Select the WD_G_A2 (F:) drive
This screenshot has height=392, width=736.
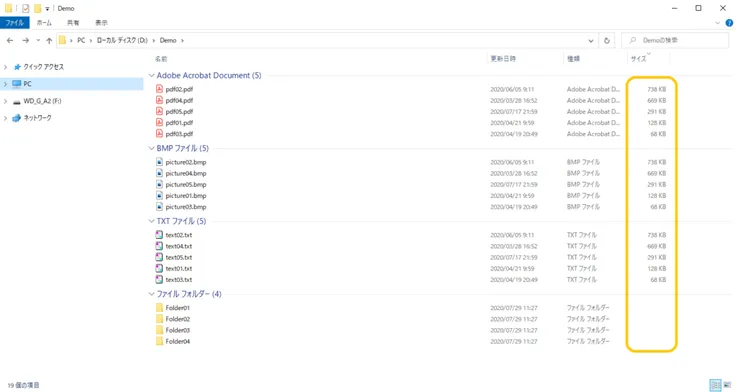click(42, 101)
